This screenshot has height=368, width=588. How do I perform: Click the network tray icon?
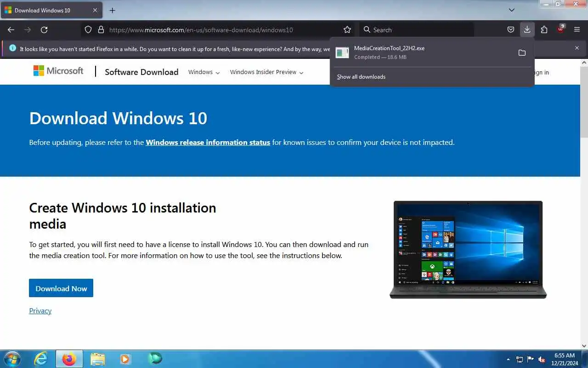coord(520,359)
